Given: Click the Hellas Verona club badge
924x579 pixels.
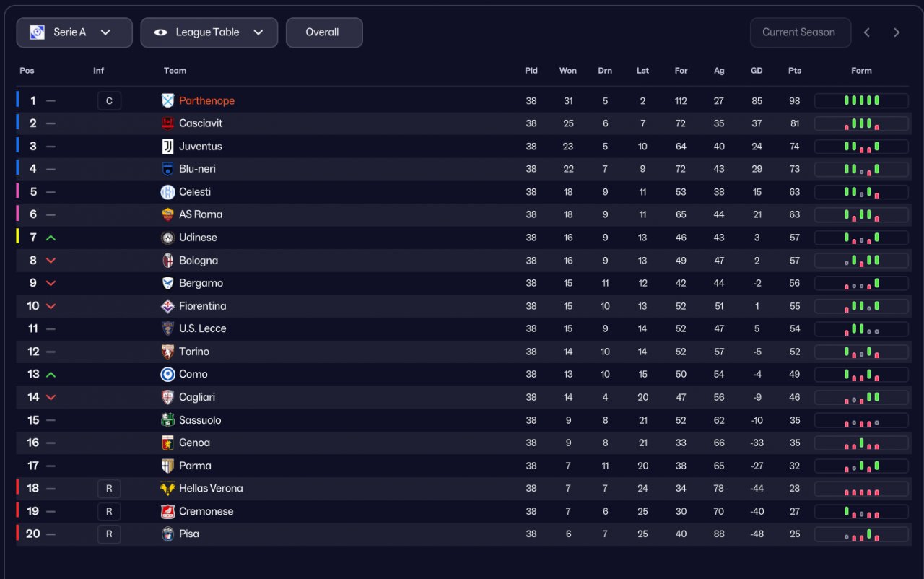Looking at the screenshot, I should coord(167,489).
